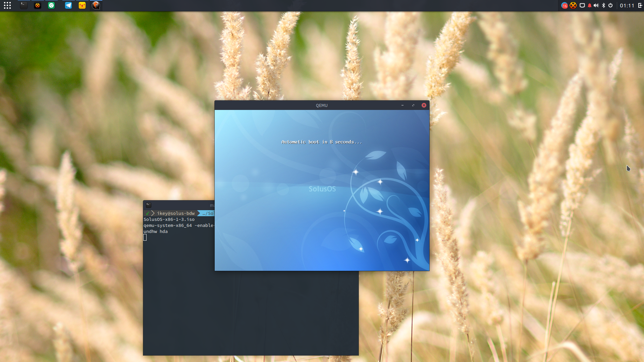Open the 01:11 clock applet
Image resolution: width=644 pixels, height=362 pixels.
coord(627,6)
